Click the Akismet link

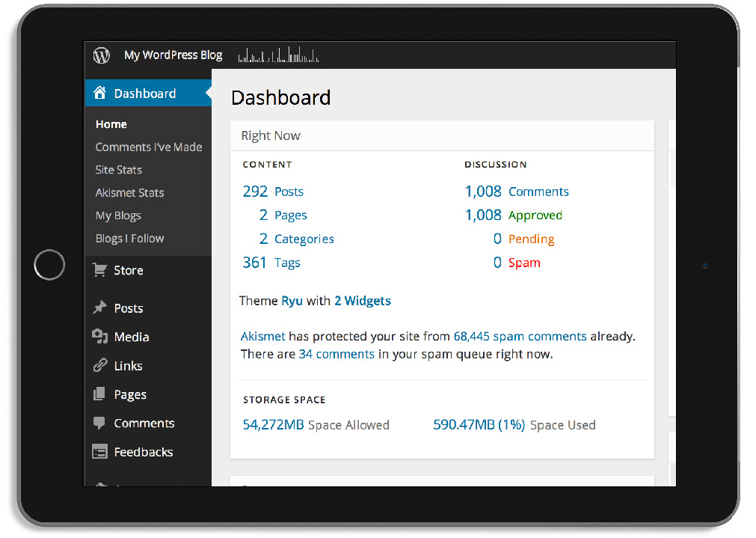point(262,336)
